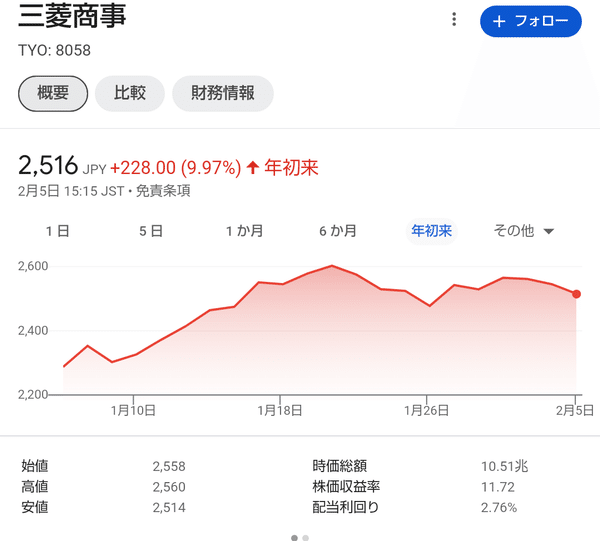The image size is (600, 541).
Task: Show the 1日 chart range
Action: [x=57, y=231]
